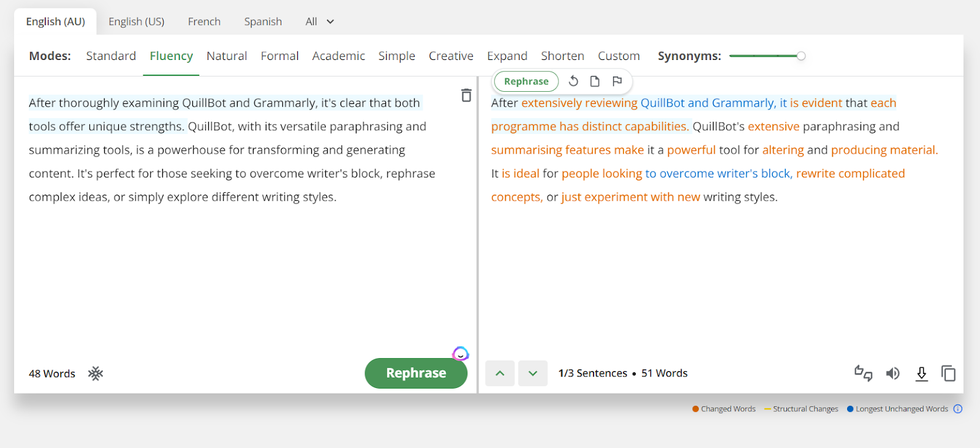Screen dimensions: 980x448
Task: Click the word 'programme' in output
Action: (x=523, y=127)
